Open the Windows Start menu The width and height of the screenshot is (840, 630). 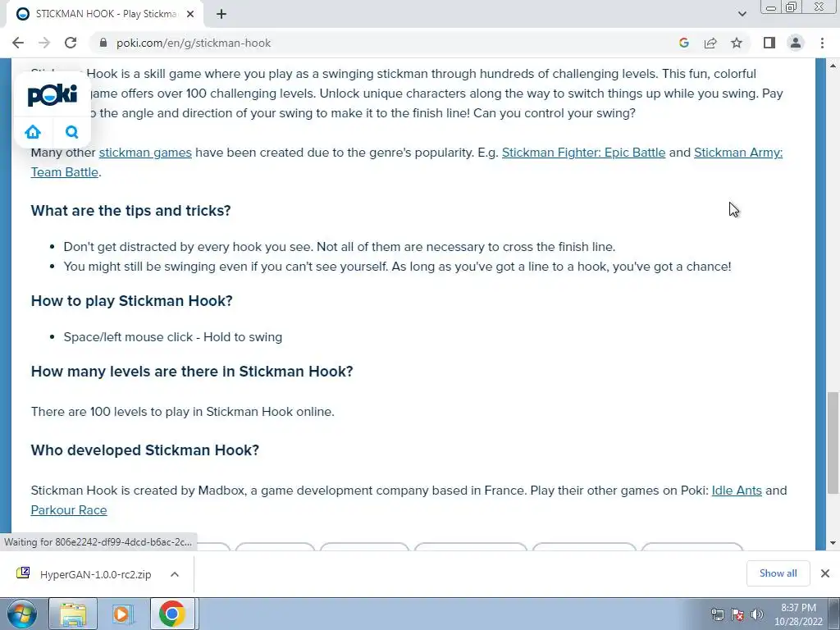click(x=21, y=614)
